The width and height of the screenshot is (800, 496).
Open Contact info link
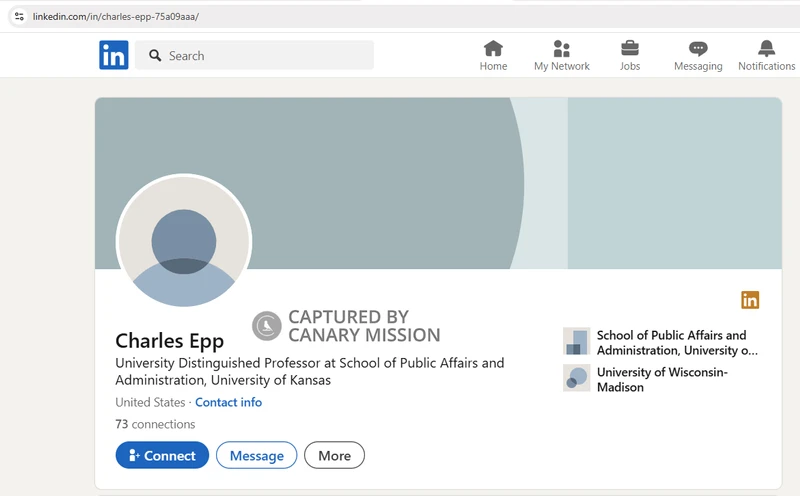coord(229,402)
